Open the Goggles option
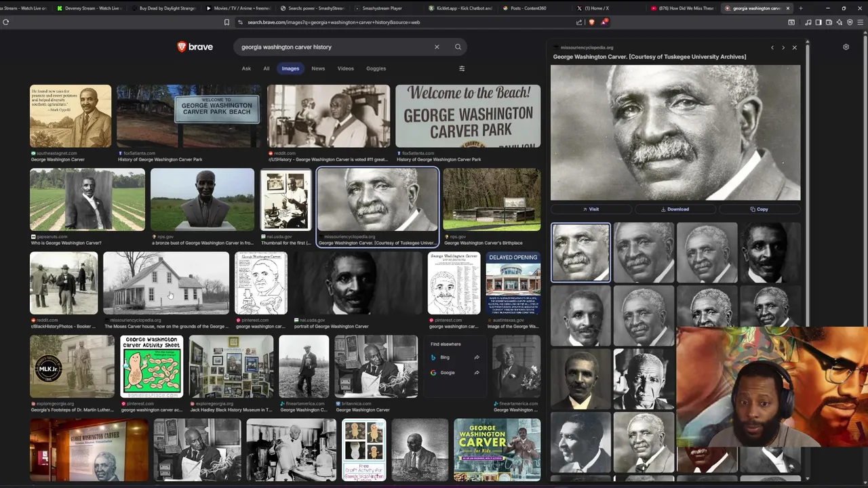The image size is (868, 488). (x=376, y=68)
